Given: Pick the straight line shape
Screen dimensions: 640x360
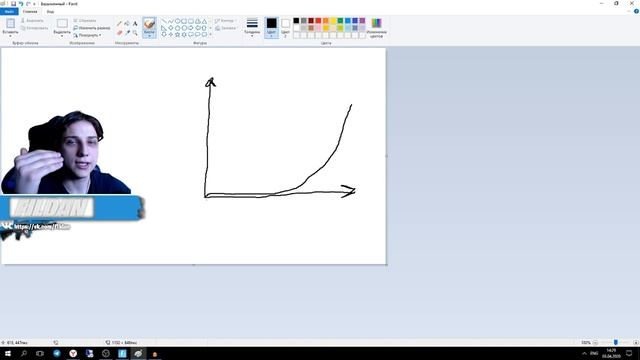Looking at the screenshot, I should (x=164, y=21).
